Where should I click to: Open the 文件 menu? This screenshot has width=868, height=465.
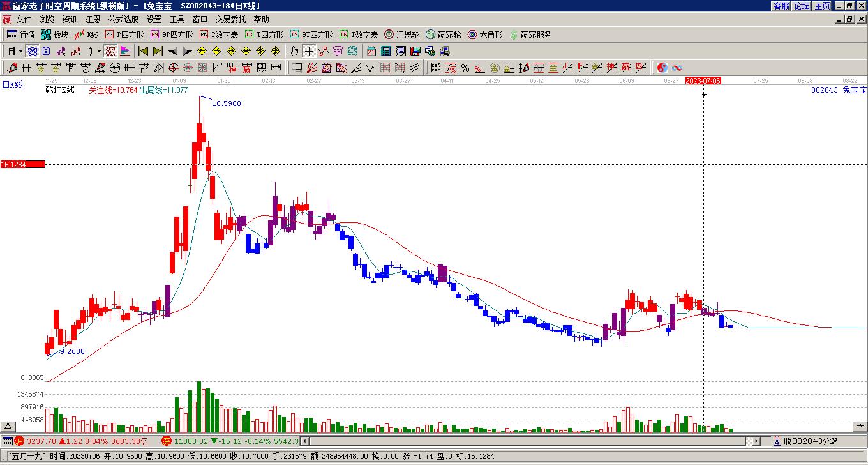click(24, 19)
